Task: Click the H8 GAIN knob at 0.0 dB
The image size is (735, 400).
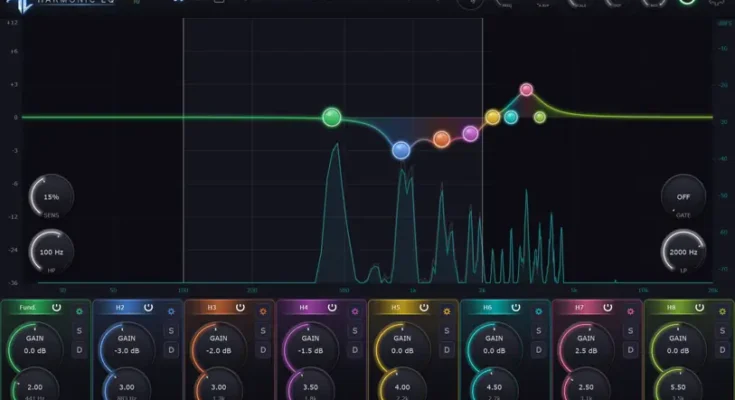Action: coord(678,345)
